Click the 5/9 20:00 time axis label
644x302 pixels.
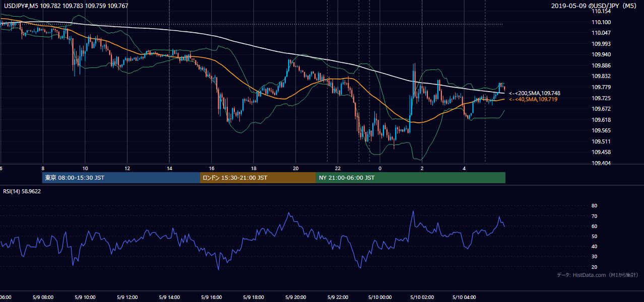(295, 297)
